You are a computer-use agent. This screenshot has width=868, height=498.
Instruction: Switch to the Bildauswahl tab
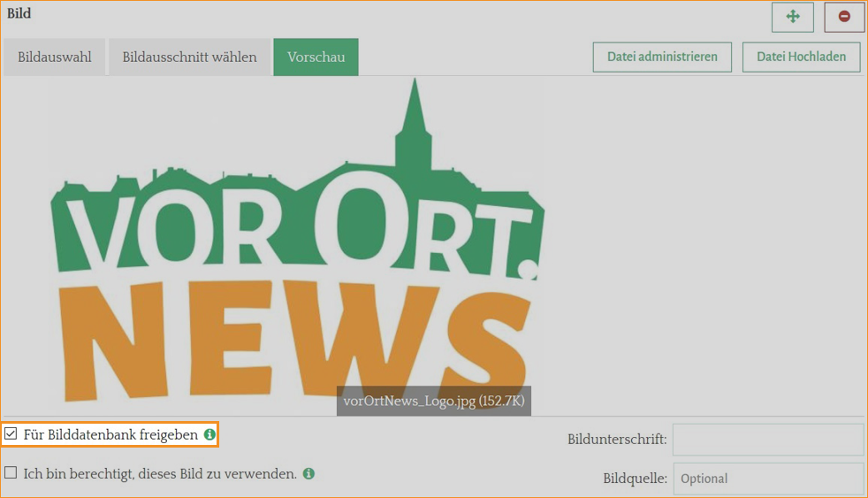[x=54, y=57]
